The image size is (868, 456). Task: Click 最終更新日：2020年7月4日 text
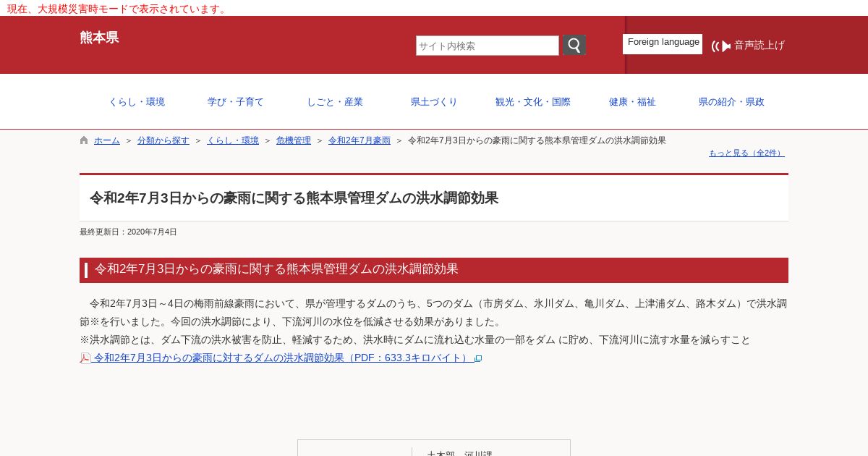(x=128, y=232)
